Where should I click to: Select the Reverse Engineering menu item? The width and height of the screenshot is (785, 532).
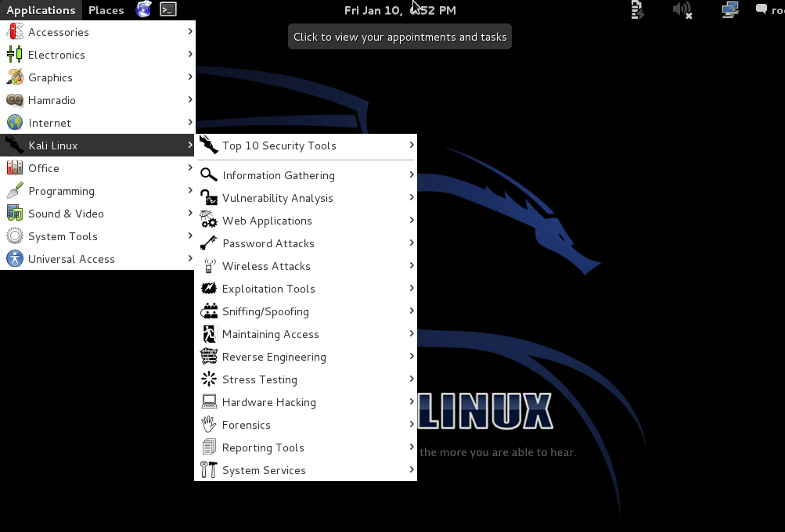274,357
